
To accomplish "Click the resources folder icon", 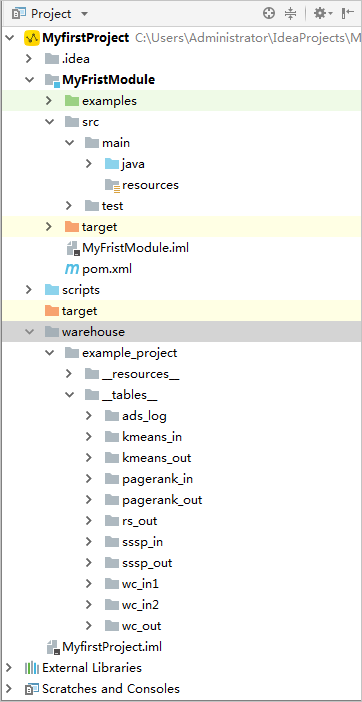I will point(112,185).
